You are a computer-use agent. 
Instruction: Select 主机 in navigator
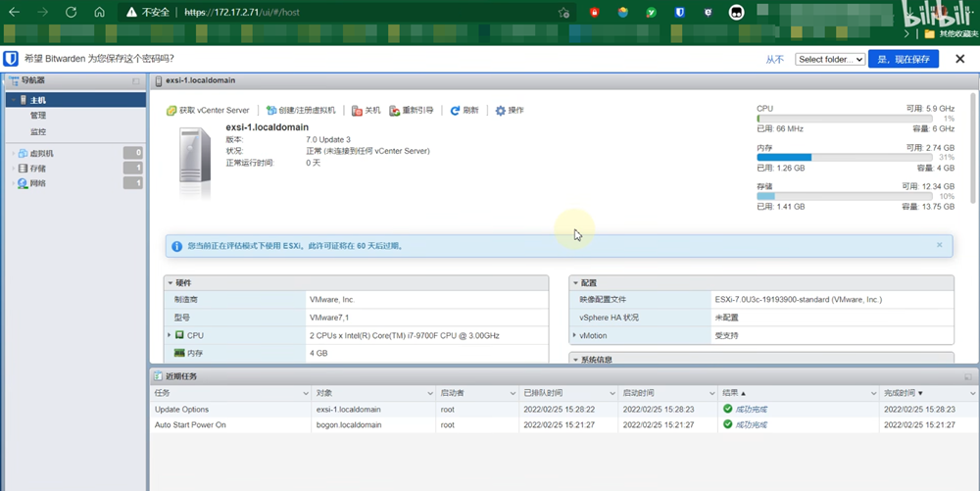coord(75,100)
